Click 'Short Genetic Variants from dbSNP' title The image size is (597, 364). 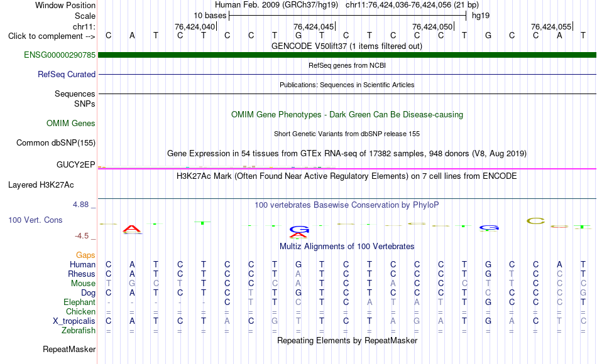click(x=346, y=134)
